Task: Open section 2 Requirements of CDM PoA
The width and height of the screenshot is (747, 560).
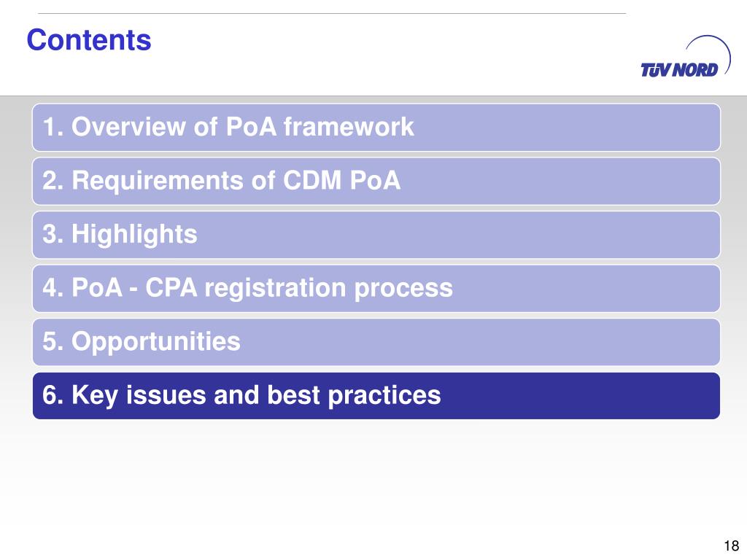Action: click(376, 182)
